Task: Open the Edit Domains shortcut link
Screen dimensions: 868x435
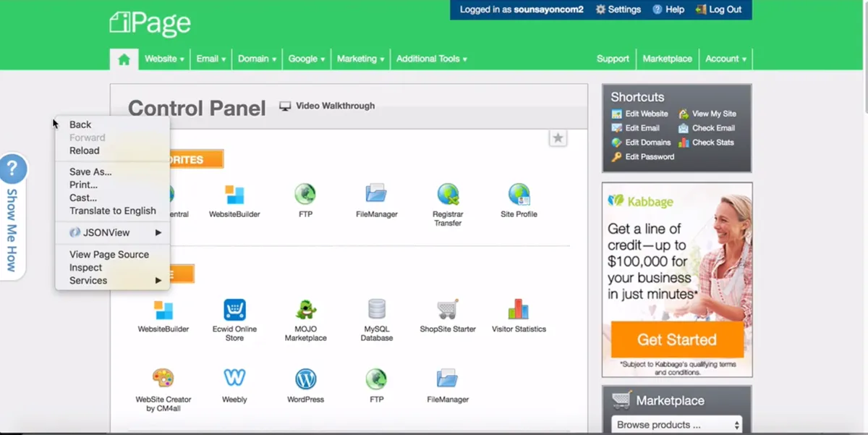Action: pos(642,143)
